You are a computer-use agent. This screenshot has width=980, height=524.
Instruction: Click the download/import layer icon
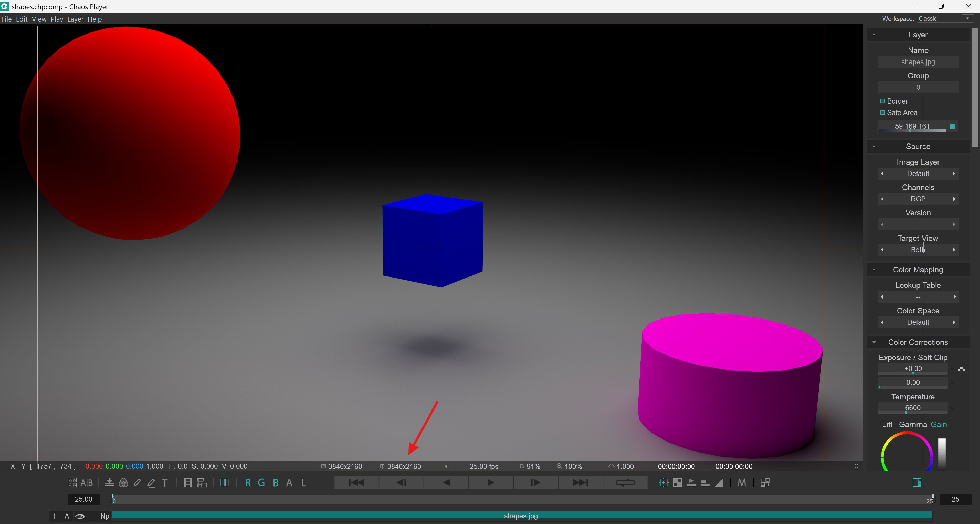point(110,482)
